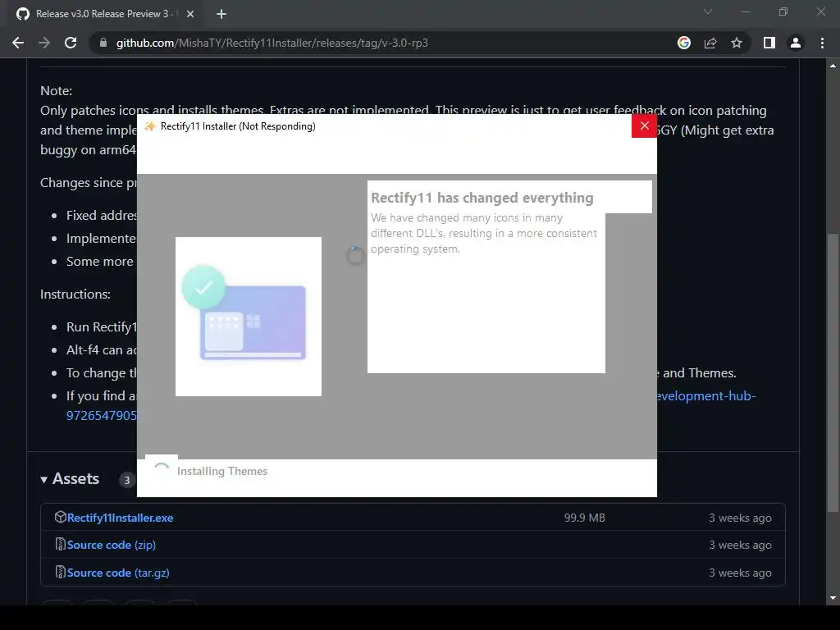The image size is (840, 630).
Task: Download Rectify11Installer.exe
Action: (120, 518)
